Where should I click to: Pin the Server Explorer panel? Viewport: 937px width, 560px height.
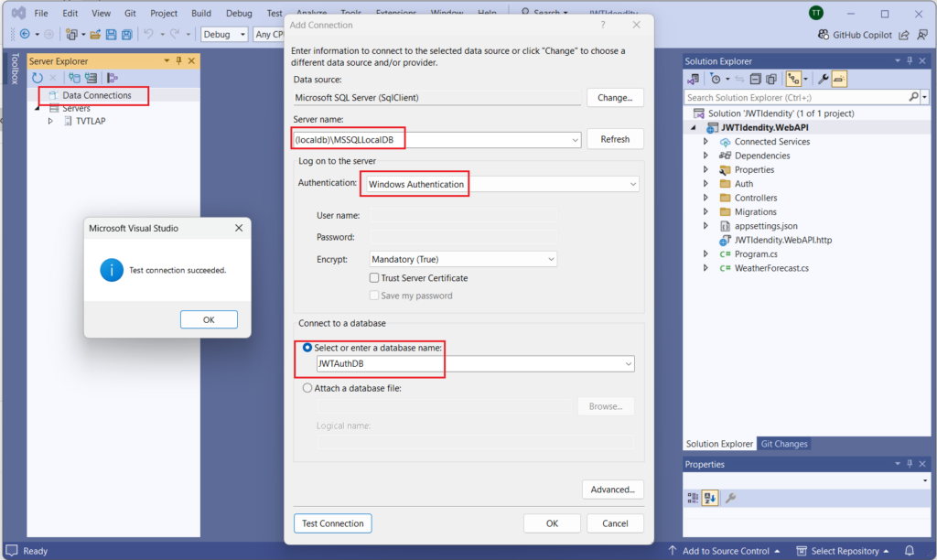pos(178,61)
